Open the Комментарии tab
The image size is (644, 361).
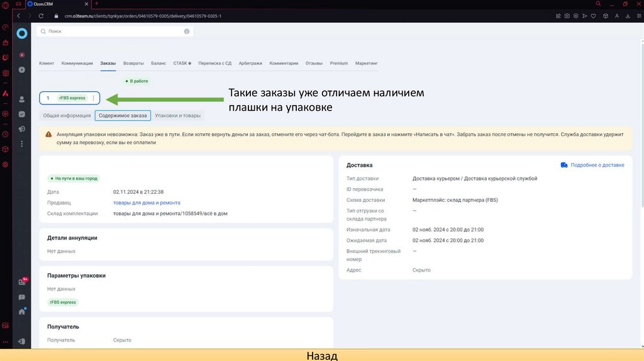click(x=284, y=64)
